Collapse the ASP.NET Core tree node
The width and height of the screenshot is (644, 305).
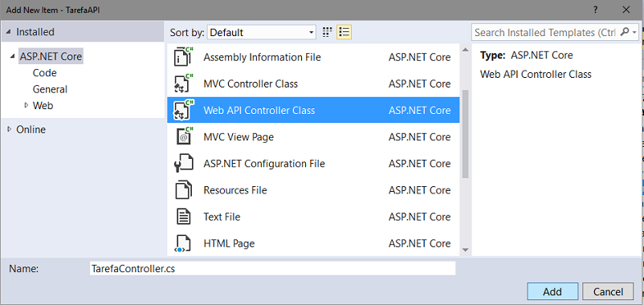click(11, 57)
